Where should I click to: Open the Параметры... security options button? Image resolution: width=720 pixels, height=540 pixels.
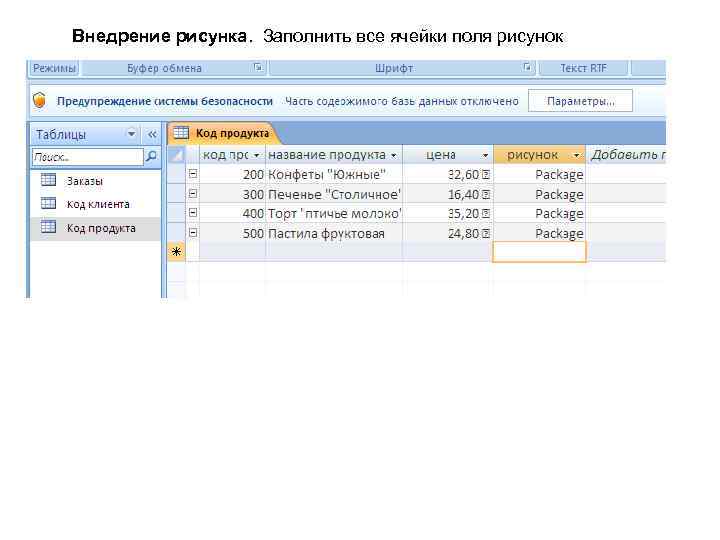(580, 101)
